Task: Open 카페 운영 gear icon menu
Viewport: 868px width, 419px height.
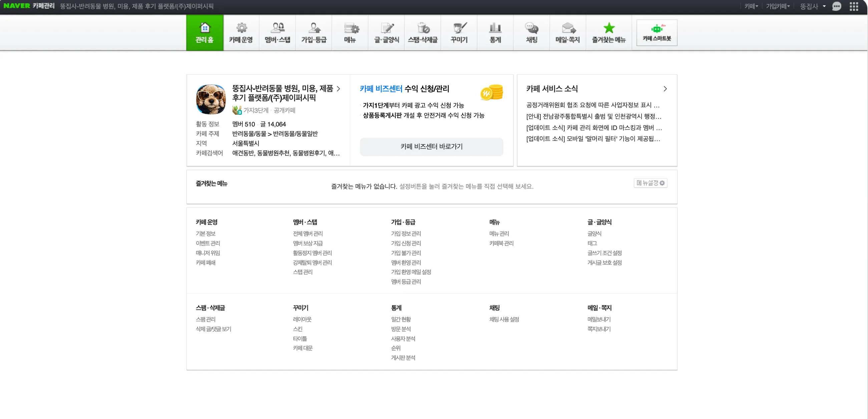Action: tap(241, 33)
